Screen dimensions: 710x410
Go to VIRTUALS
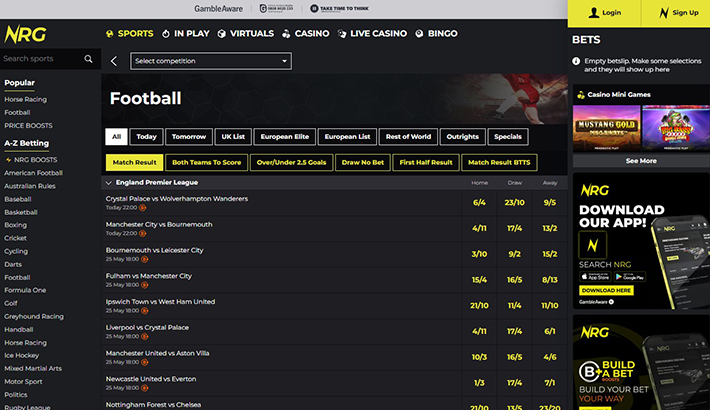tap(245, 34)
